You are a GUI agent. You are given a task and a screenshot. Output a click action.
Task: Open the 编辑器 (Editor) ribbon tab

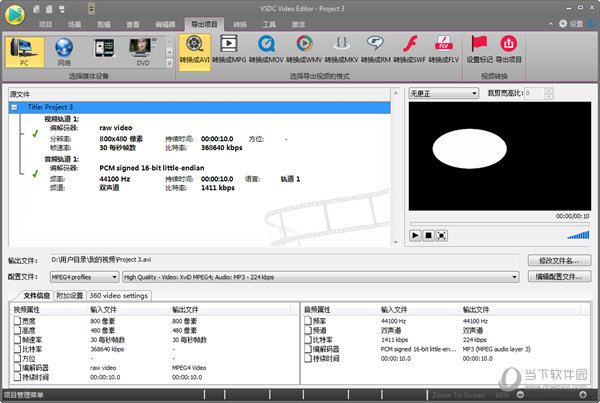pyautogui.click(x=165, y=24)
